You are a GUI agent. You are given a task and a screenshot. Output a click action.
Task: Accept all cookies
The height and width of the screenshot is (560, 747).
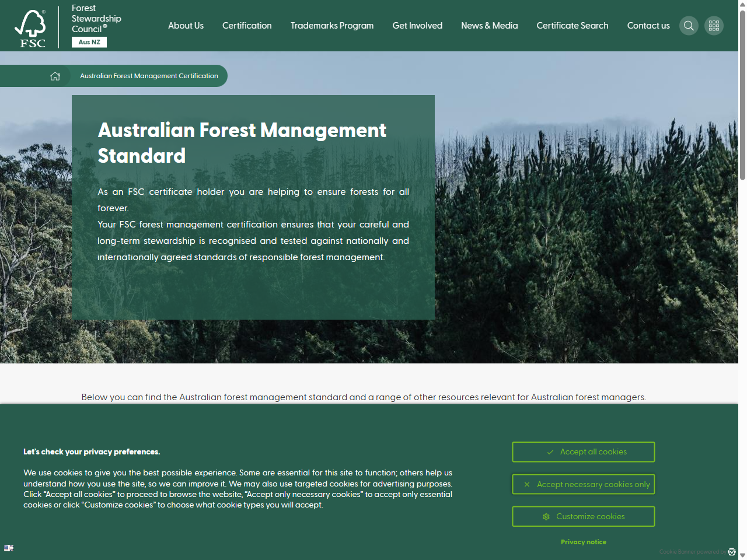(x=584, y=452)
